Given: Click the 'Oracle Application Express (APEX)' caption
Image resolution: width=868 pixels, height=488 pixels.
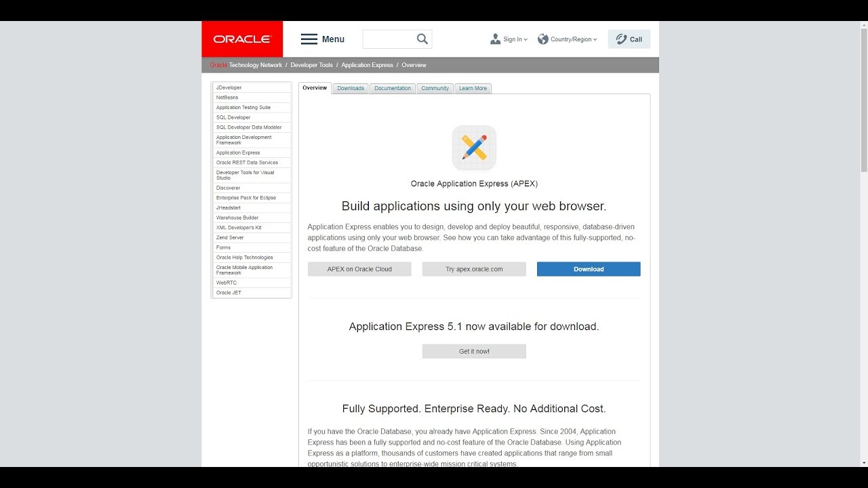Looking at the screenshot, I should [474, 184].
